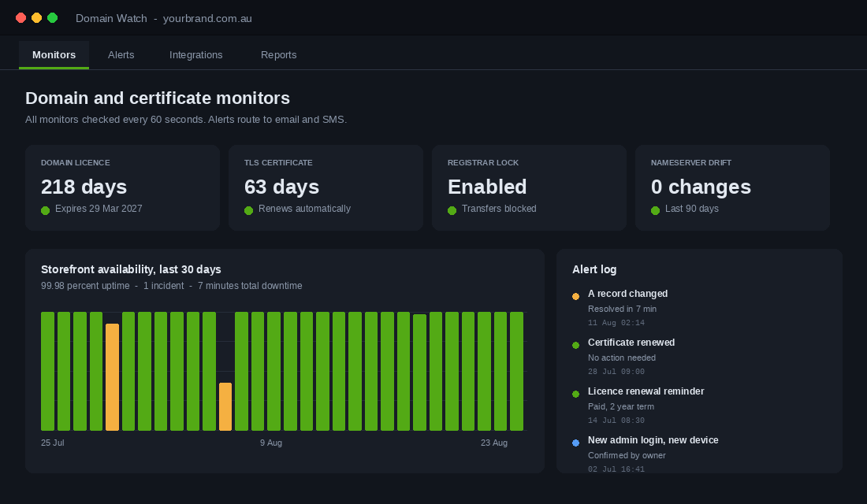
Task: Click the Renews automatically text
Action: 304,209
